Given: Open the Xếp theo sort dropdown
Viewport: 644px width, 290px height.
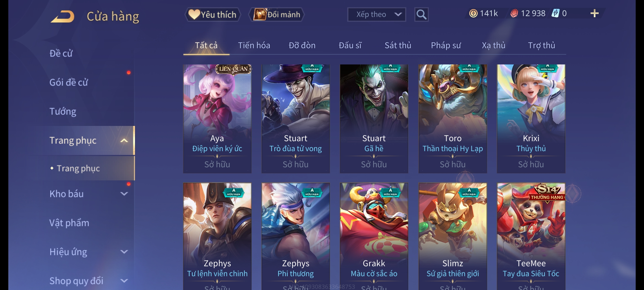Looking at the screenshot, I should click(376, 15).
